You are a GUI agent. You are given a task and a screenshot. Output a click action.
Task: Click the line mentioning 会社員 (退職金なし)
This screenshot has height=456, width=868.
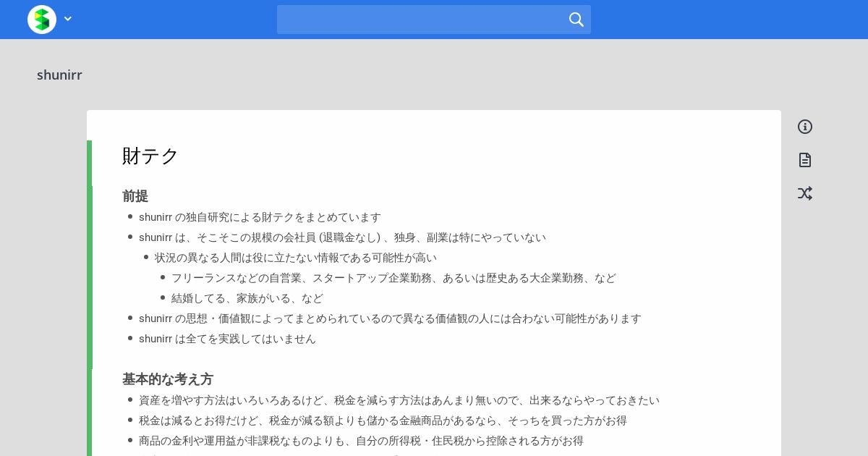[342, 237]
